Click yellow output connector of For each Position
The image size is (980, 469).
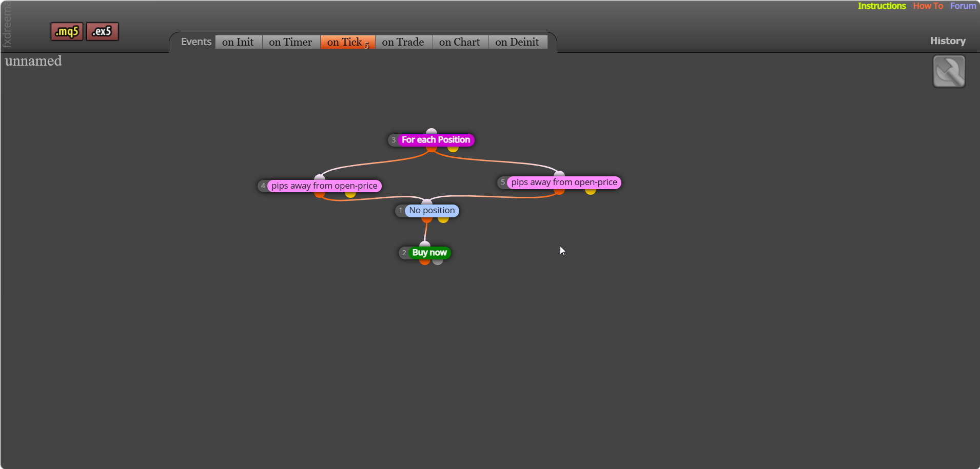(453, 149)
